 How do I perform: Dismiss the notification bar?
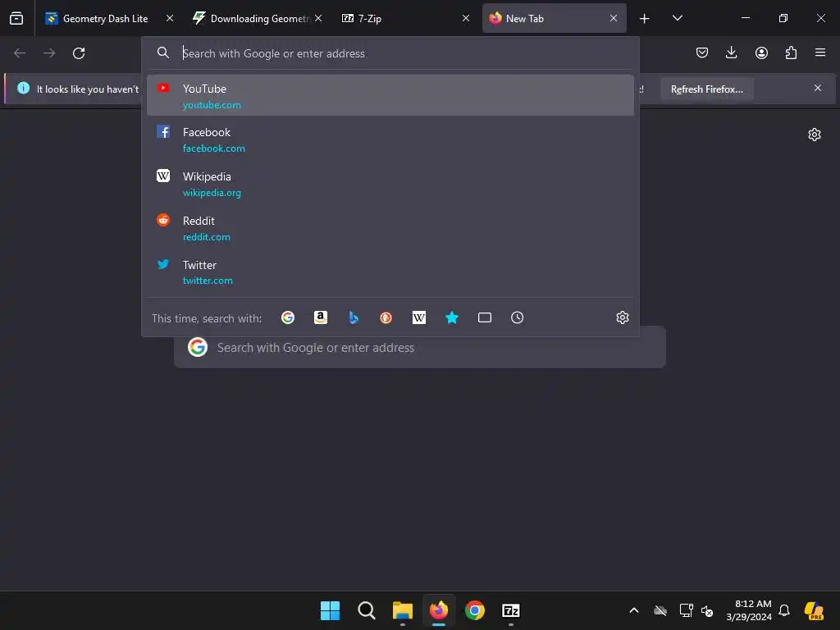818,88
